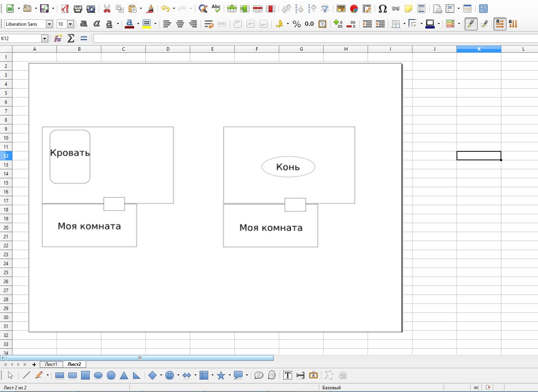Open the Name Box dropdown showing K12
This screenshot has width=538, height=392.
coord(44,38)
